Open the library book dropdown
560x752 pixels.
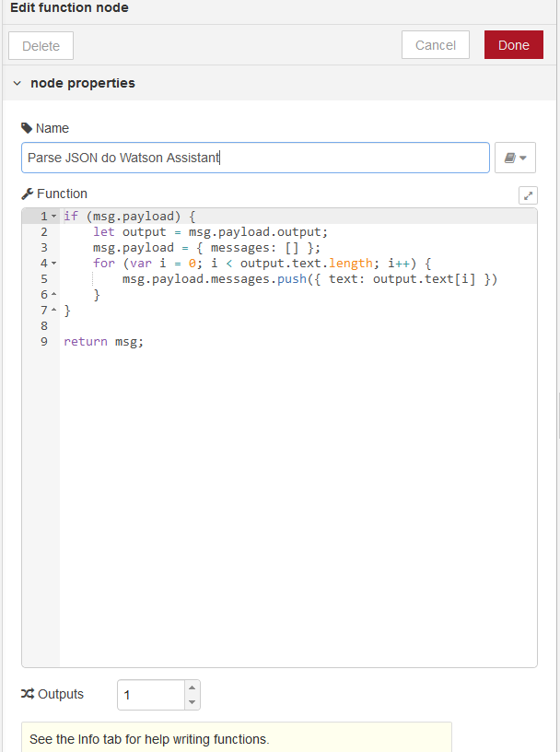[x=515, y=158]
